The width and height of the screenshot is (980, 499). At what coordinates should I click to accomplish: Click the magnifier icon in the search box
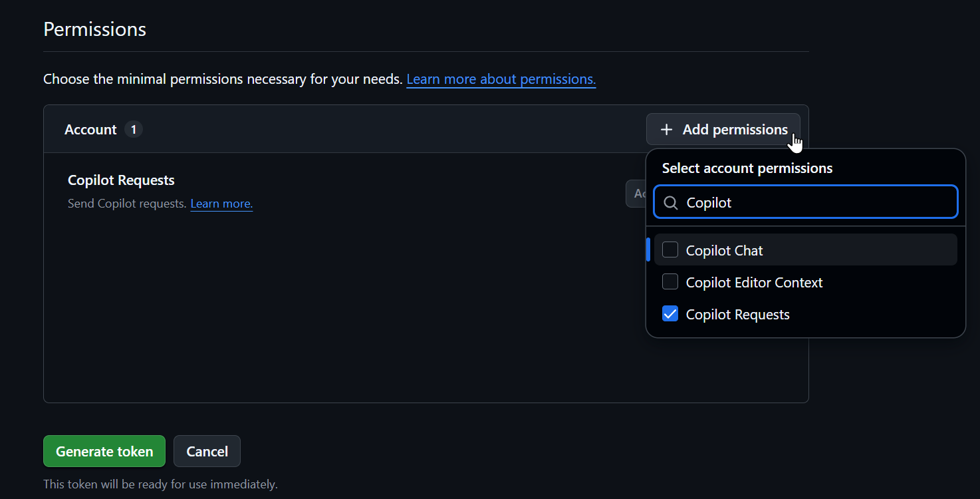tap(671, 202)
